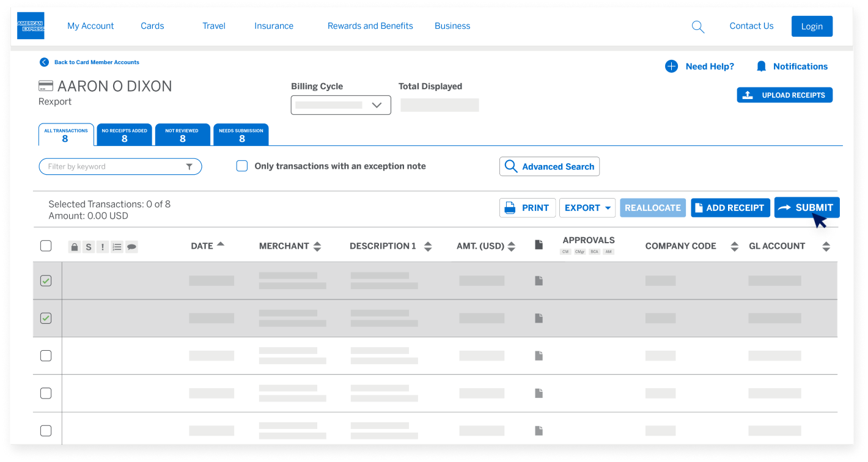Click the Upload Receipts button
The height and width of the screenshot is (462, 868).
click(784, 95)
